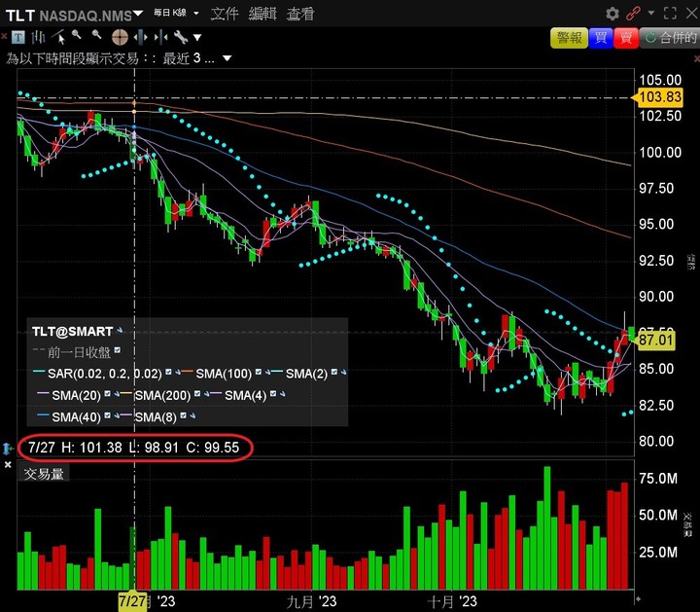
Task: Click the yellow 警報 alert button
Action: 569,38
